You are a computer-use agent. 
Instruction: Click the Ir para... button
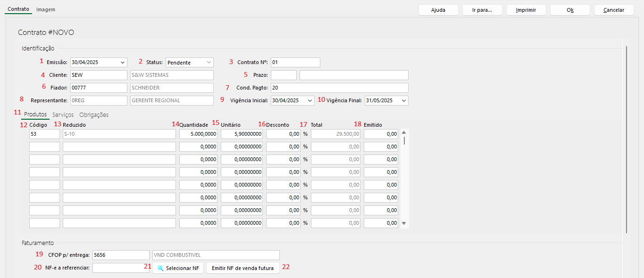click(482, 10)
